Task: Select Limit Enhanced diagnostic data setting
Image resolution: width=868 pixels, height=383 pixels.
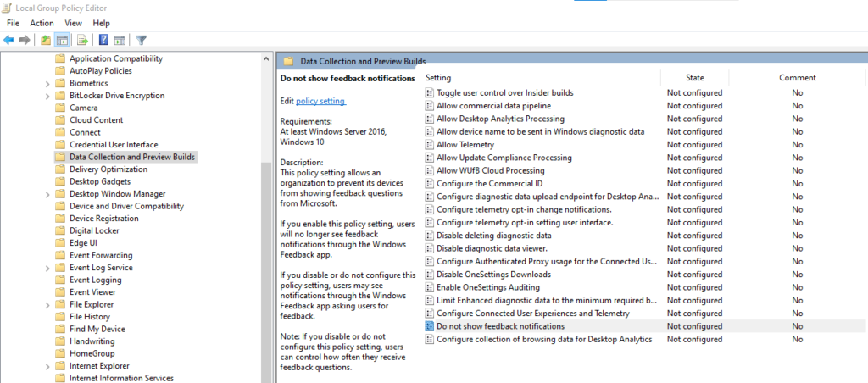Action: (547, 300)
